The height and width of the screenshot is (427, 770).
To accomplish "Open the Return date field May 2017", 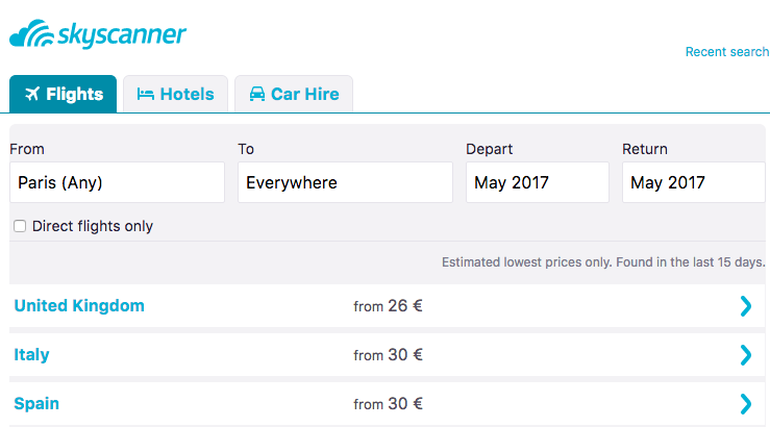I will coord(693,183).
